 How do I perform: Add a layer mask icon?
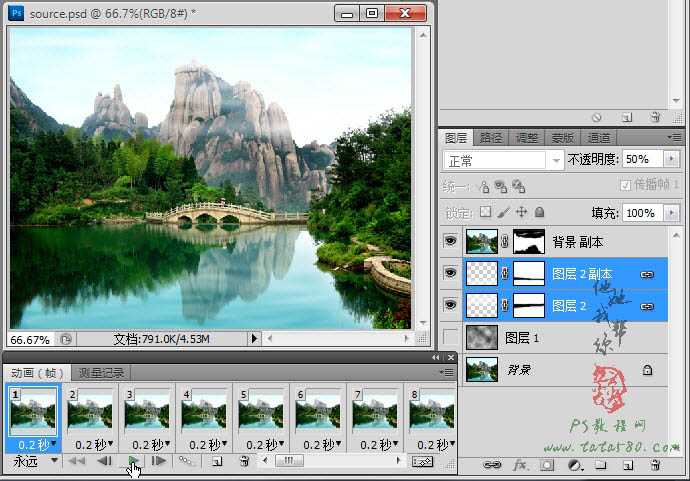pyautogui.click(x=547, y=465)
